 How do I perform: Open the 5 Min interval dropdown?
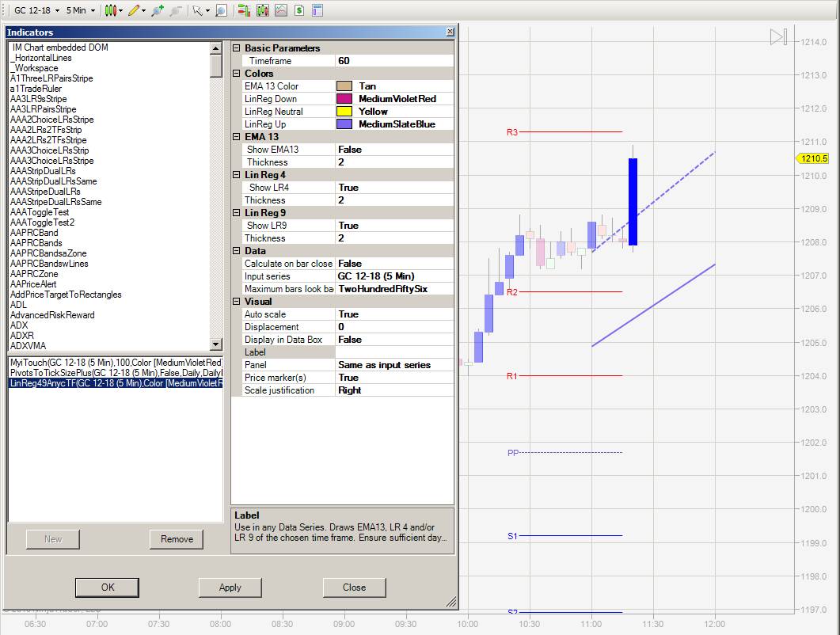pyautogui.click(x=80, y=10)
